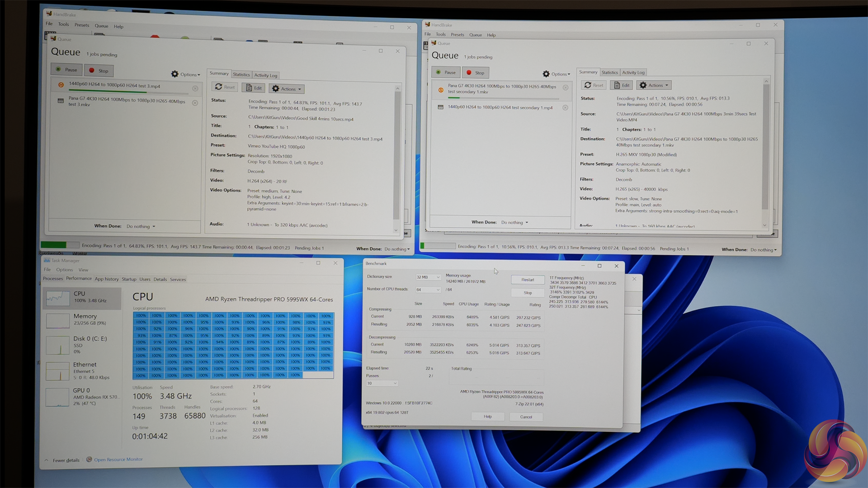Click the red Stop icon in right Queue window

[x=469, y=73]
